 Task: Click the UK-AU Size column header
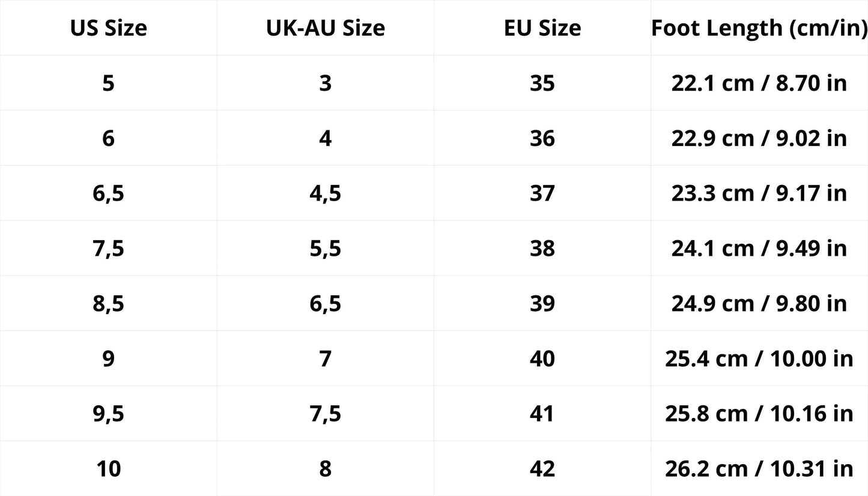click(x=325, y=28)
